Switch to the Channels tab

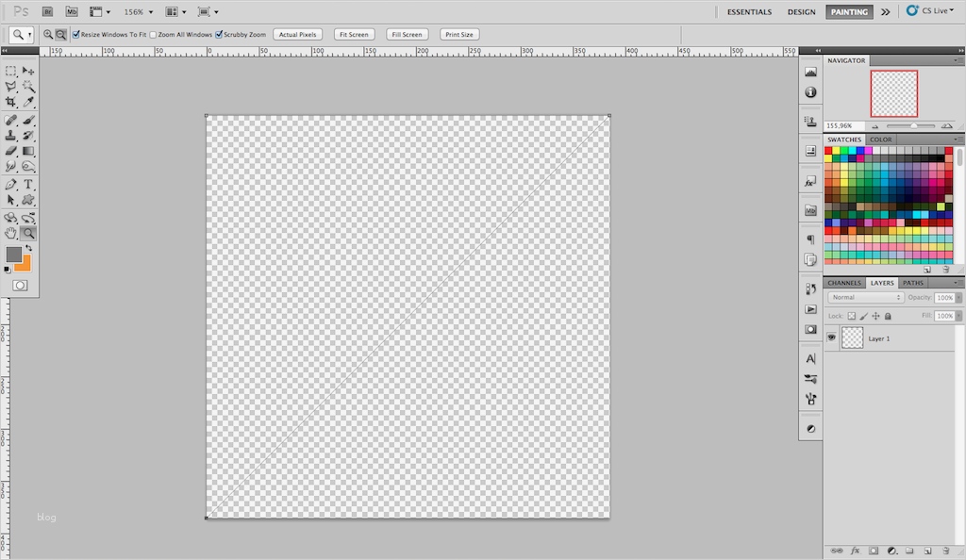tap(844, 283)
